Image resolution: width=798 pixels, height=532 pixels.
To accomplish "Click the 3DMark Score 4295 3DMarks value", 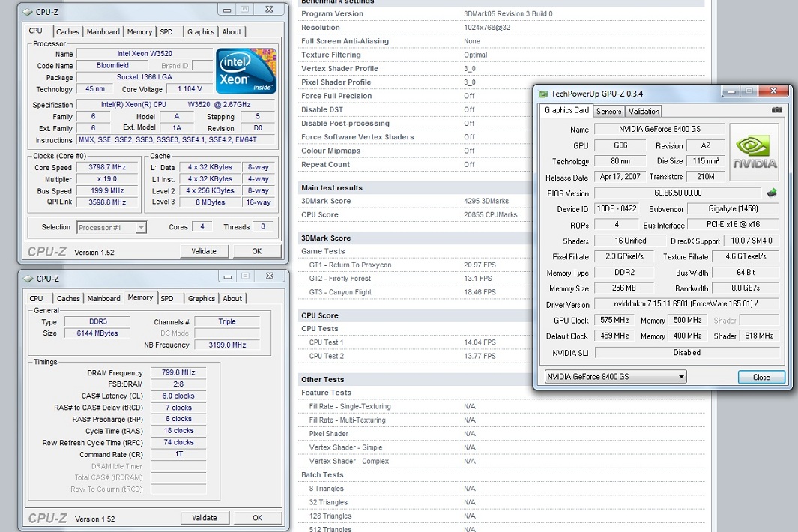I will (486, 201).
